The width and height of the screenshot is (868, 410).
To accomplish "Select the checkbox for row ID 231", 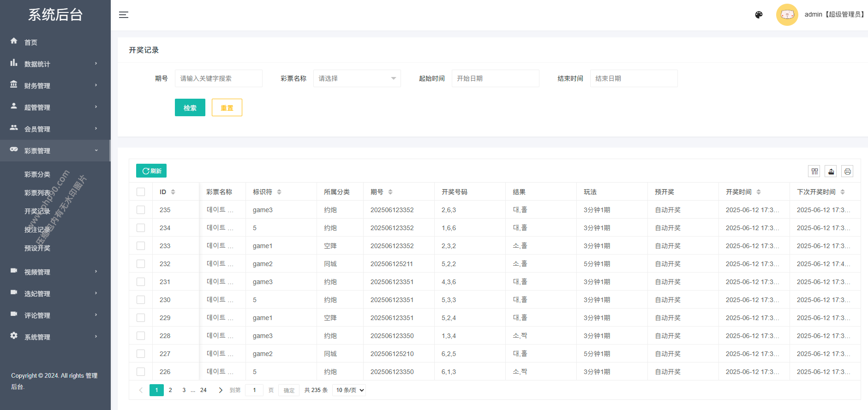I will [141, 282].
